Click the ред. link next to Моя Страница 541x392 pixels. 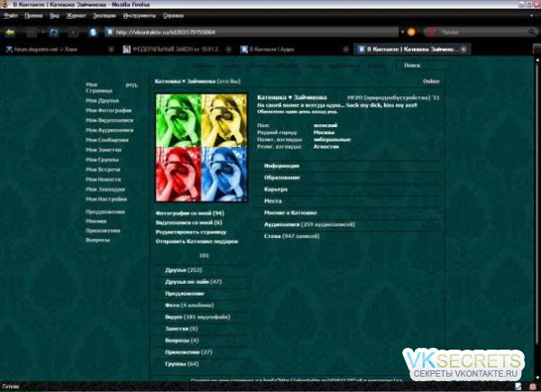(132, 85)
